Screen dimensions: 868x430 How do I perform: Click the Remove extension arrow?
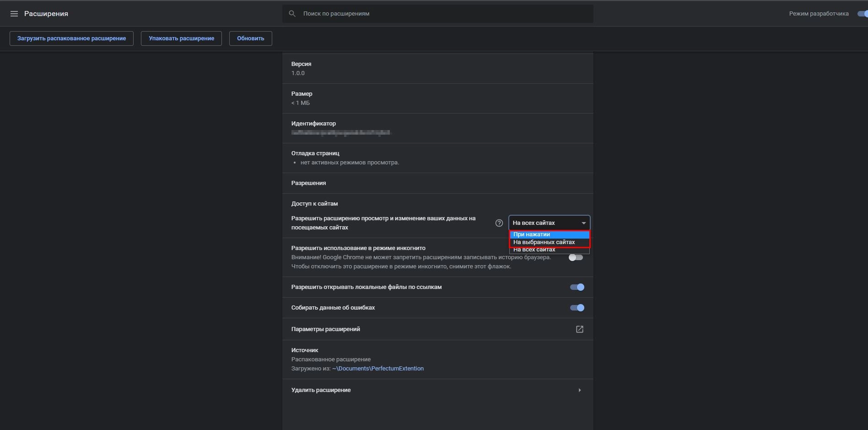coord(580,390)
